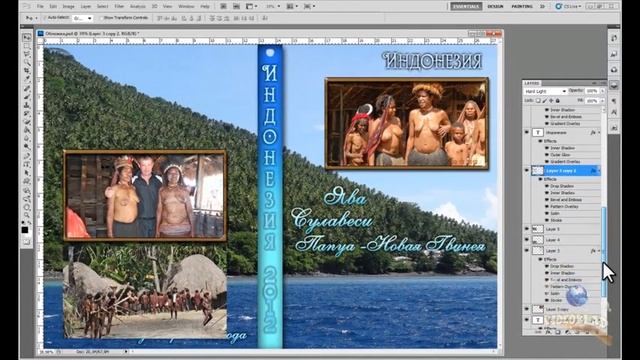Open the Layer menu
Image resolution: width=640 pixels, height=360 pixels.
(x=86, y=7)
